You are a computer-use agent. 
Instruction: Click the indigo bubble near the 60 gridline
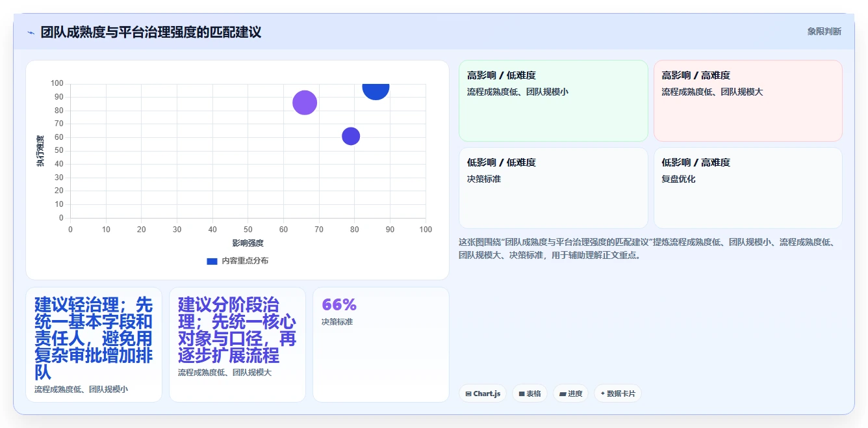(x=351, y=136)
